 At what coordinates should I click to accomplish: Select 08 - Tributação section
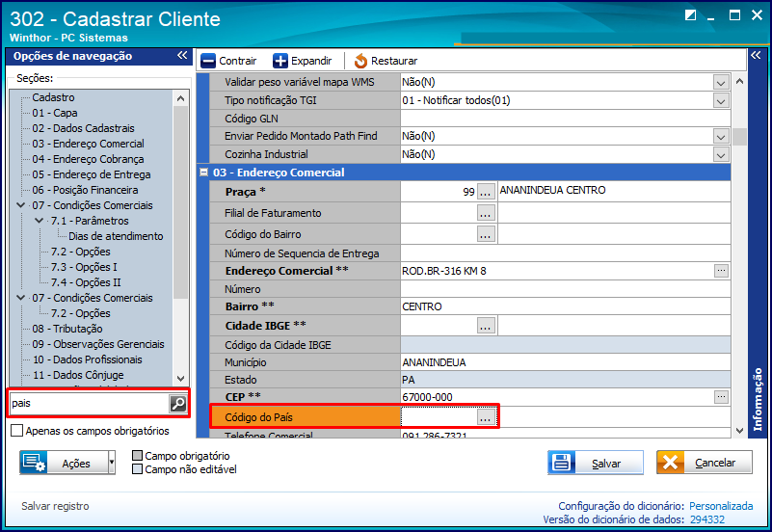[67, 329]
